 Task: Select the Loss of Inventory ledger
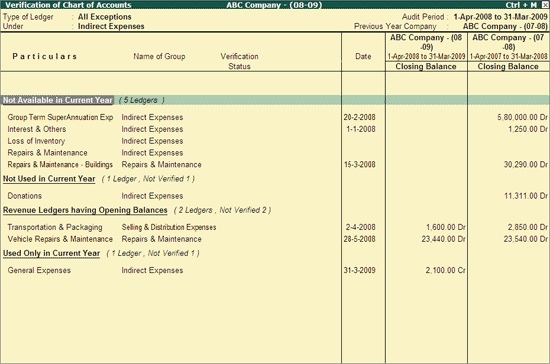coord(36,141)
